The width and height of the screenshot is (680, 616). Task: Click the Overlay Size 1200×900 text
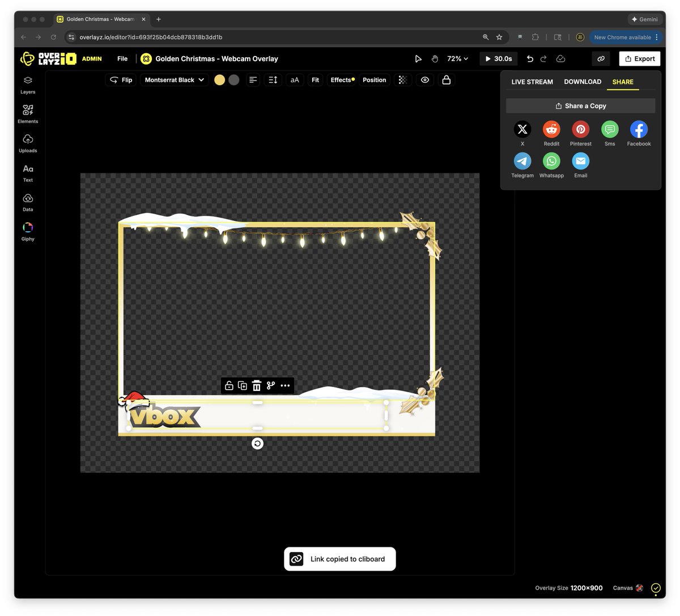(569, 588)
